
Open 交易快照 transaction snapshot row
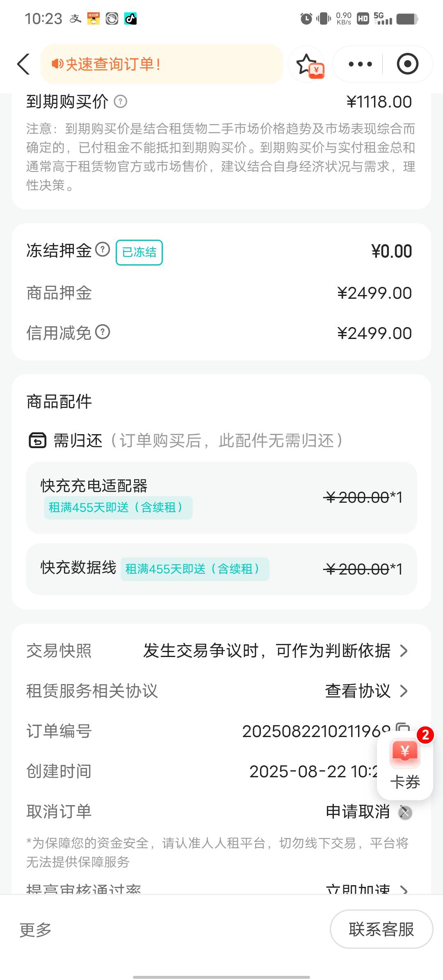pos(221,650)
